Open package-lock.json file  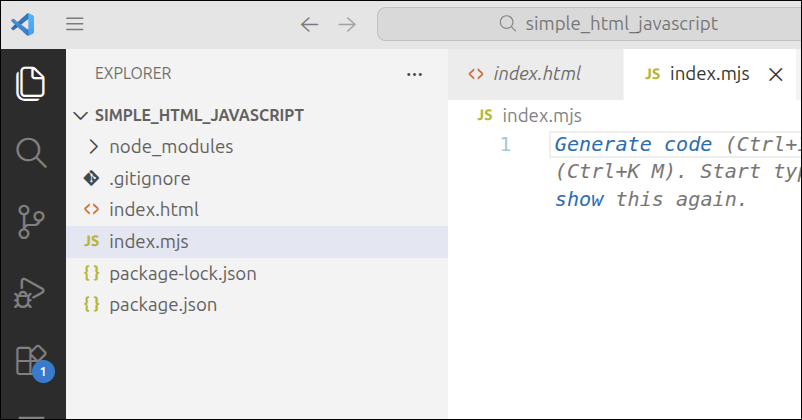pos(257,274)
